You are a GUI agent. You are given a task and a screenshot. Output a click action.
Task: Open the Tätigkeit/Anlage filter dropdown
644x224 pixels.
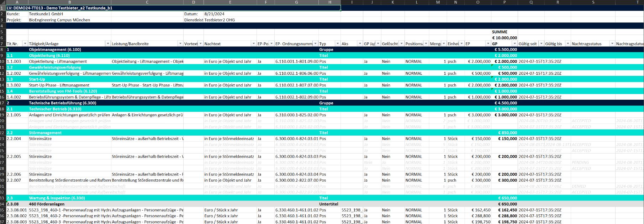[x=108, y=44]
